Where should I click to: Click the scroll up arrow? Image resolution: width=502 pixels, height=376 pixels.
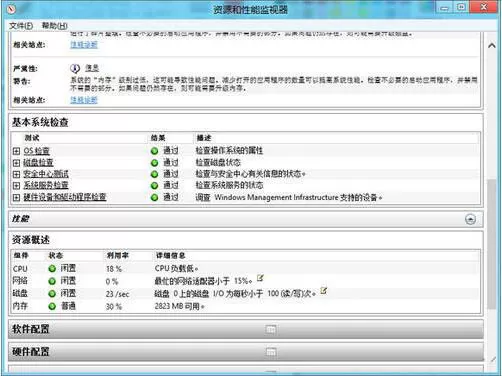tap(492, 45)
